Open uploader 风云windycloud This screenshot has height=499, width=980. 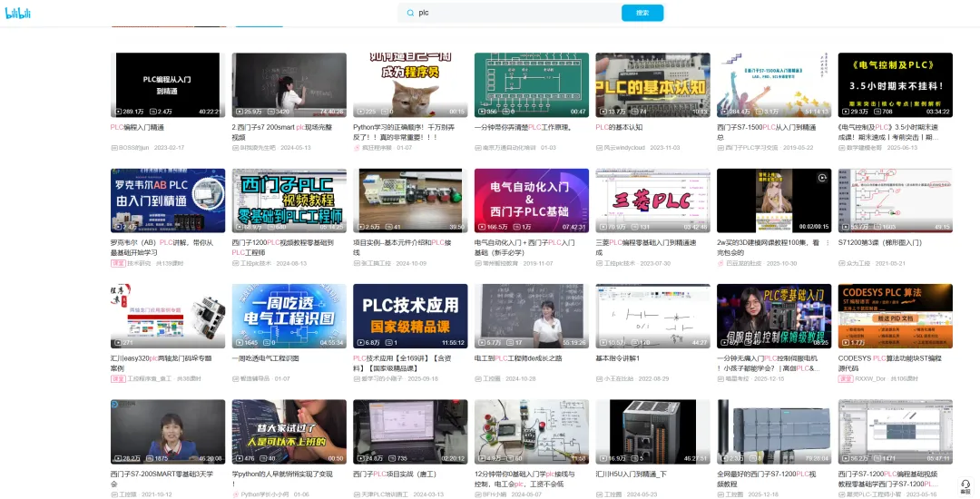pos(624,148)
